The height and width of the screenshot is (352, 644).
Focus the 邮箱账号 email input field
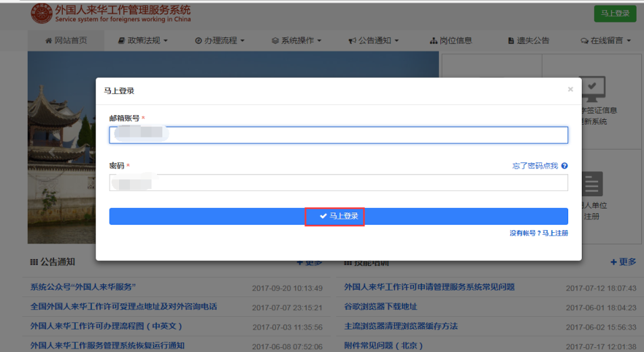[x=338, y=135]
